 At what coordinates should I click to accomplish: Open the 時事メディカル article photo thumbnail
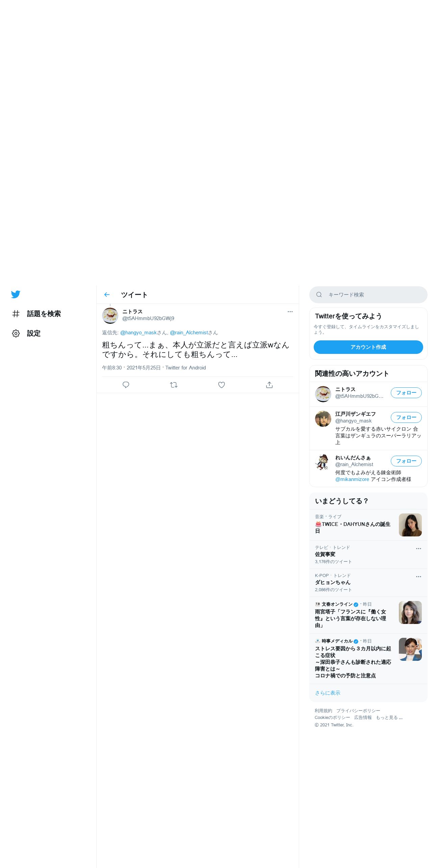(410, 649)
